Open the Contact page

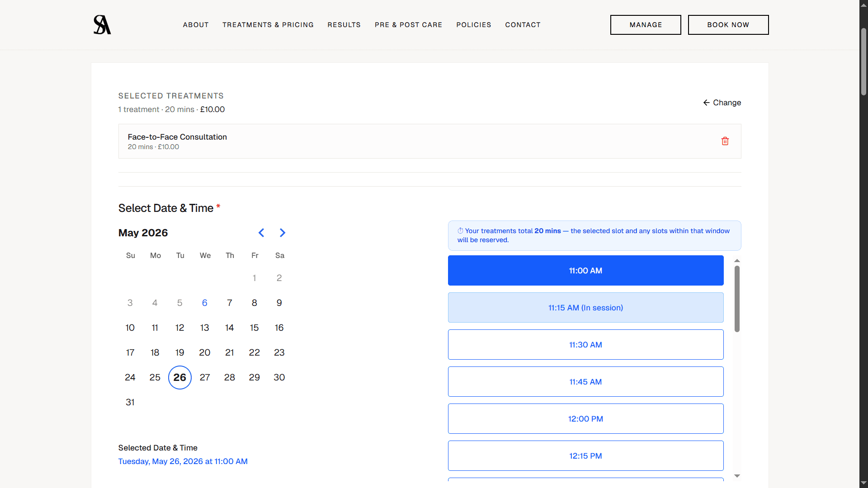click(523, 25)
